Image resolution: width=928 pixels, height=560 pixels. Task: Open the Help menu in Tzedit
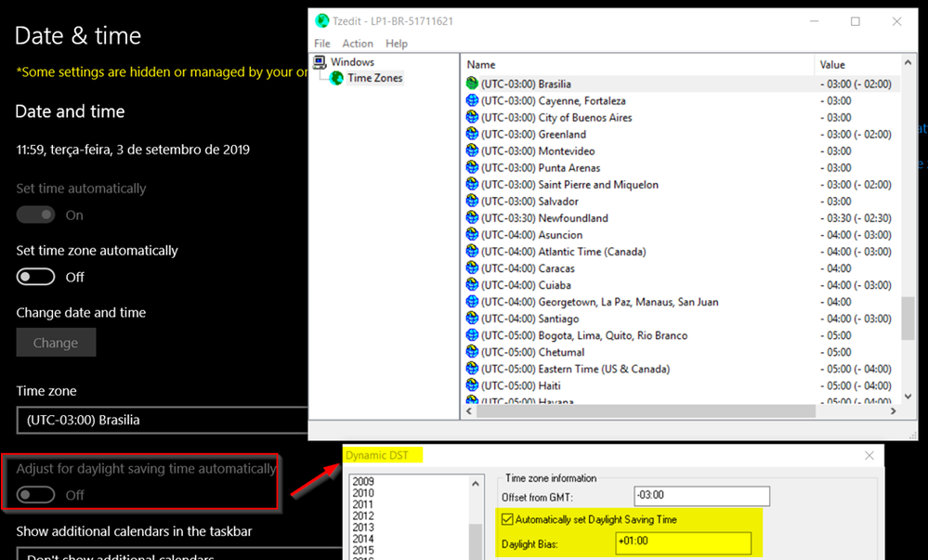click(x=397, y=44)
